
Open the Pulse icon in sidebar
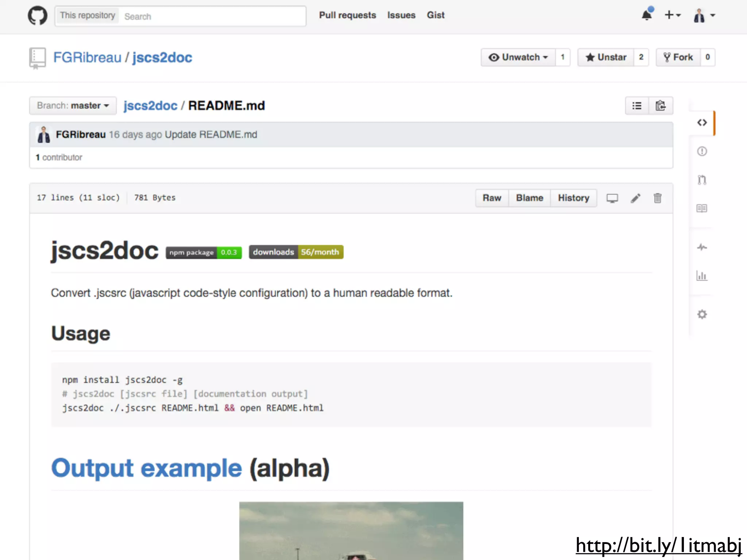tap(702, 248)
